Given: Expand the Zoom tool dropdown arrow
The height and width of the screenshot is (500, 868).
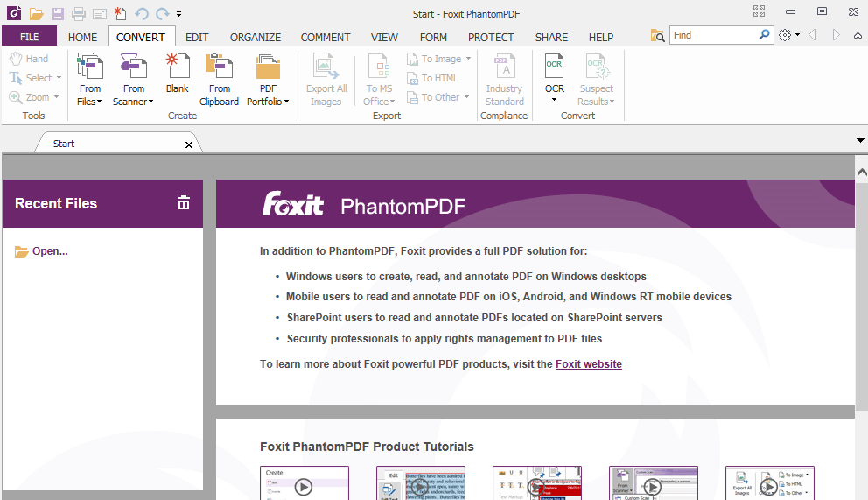Looking at the screenshot, I should [57, 97].
